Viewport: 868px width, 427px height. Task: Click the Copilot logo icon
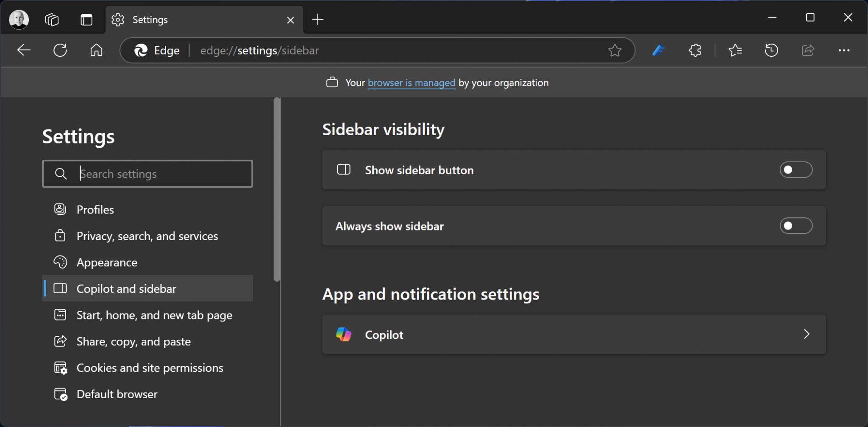coord(344,334)
